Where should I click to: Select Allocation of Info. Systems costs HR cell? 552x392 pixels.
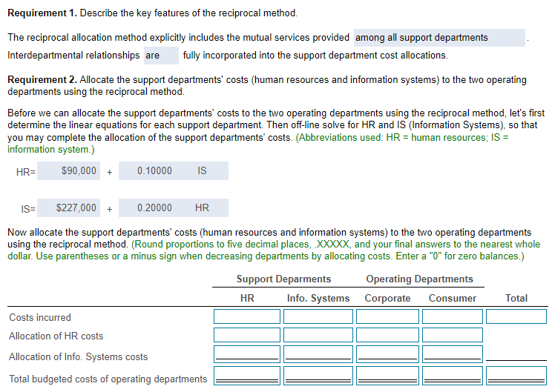247,354
